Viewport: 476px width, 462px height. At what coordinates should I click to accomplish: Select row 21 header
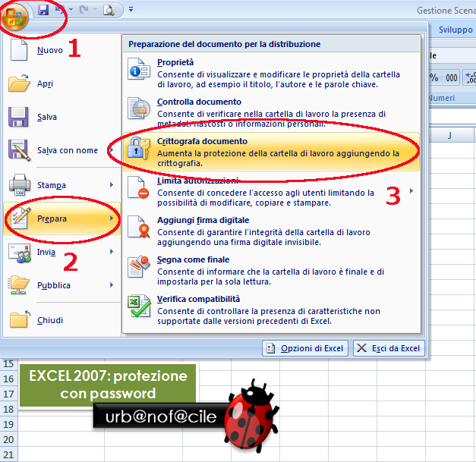[x=8, y=454]
